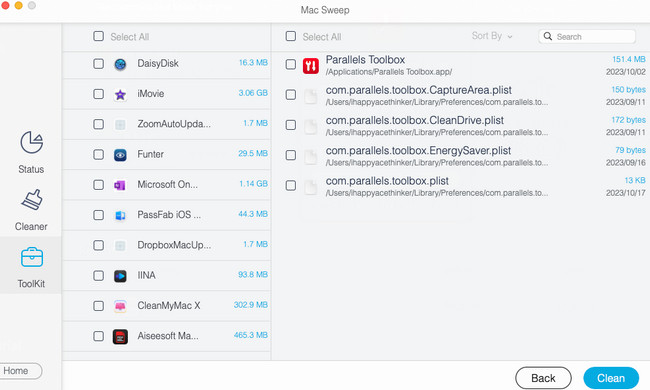Click the DaisyDisk app icon

click(120, 64)
